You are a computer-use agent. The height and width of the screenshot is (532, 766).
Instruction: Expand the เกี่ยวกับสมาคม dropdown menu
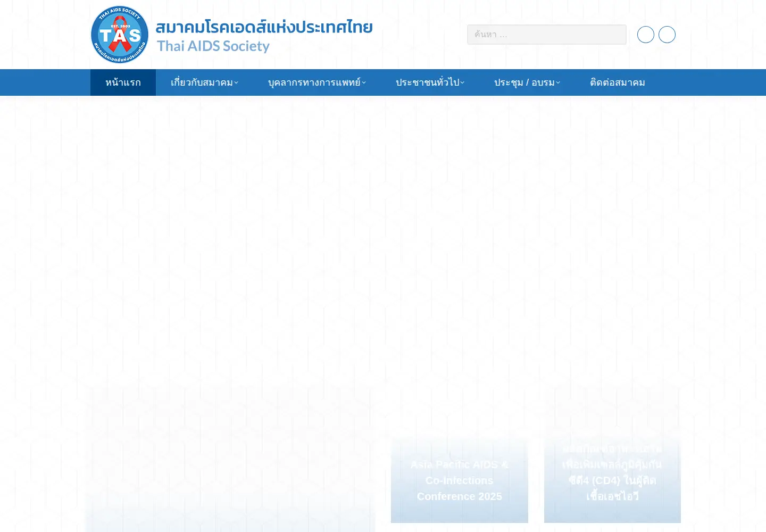(204, 82)
